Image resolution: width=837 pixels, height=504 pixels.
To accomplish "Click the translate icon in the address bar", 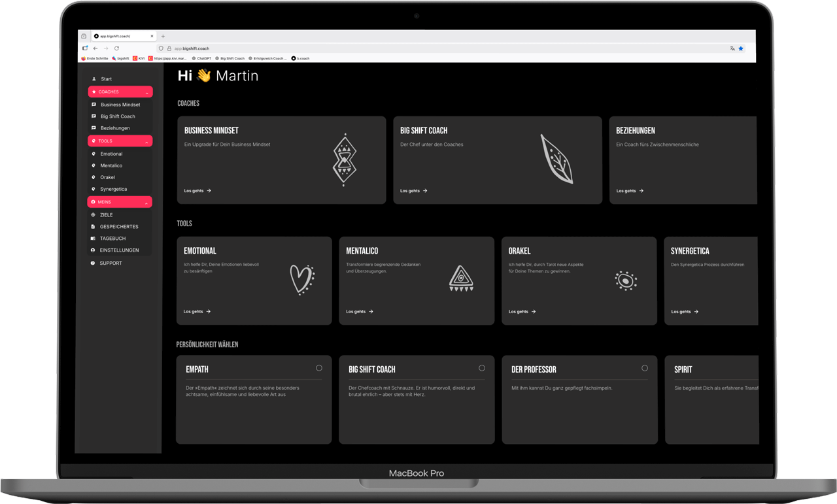I will [732, 48].
